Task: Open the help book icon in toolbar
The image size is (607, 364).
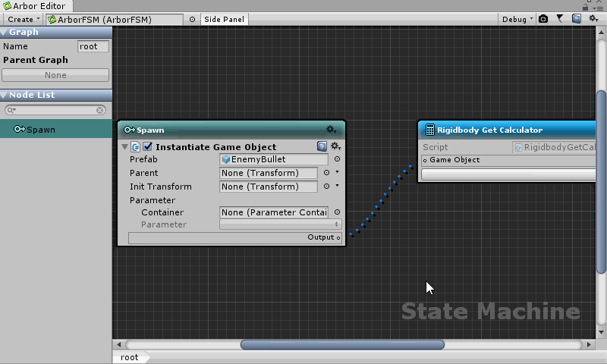Action: pyautogui.click(x=577, y=19)
